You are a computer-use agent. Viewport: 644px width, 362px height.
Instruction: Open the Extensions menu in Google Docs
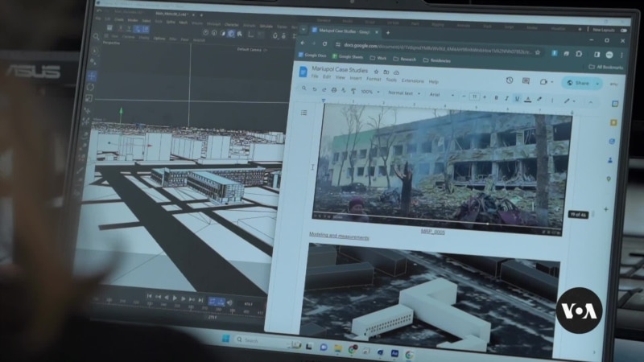(x=413, y=80)
